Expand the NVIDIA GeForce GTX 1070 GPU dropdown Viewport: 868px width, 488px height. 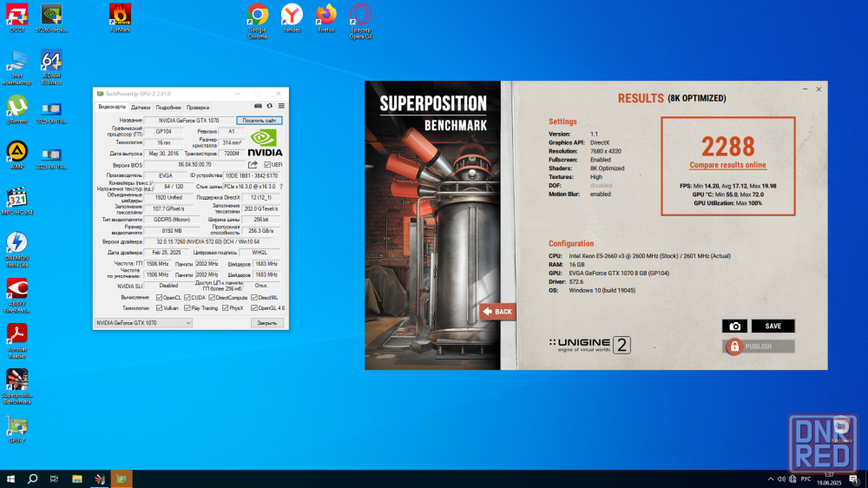(143, 323)
